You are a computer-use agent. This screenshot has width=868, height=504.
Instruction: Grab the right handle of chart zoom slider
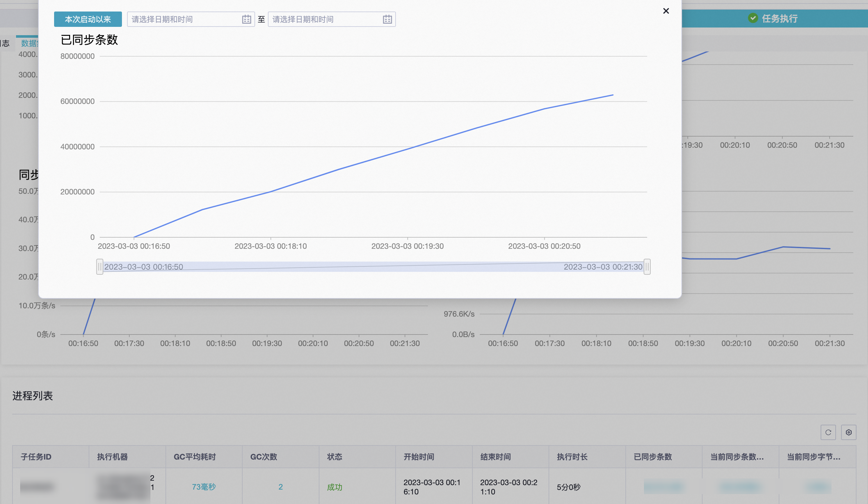(x=647, y=266)
